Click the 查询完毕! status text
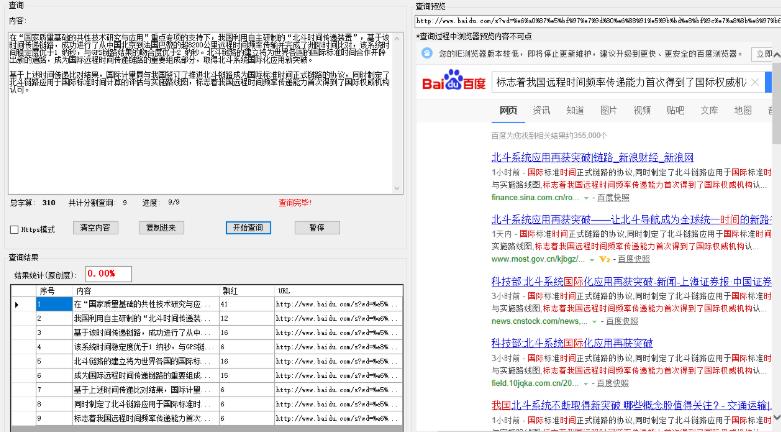Image resolution: width=781 pixels, height=432 pixels. pos(295,203)
